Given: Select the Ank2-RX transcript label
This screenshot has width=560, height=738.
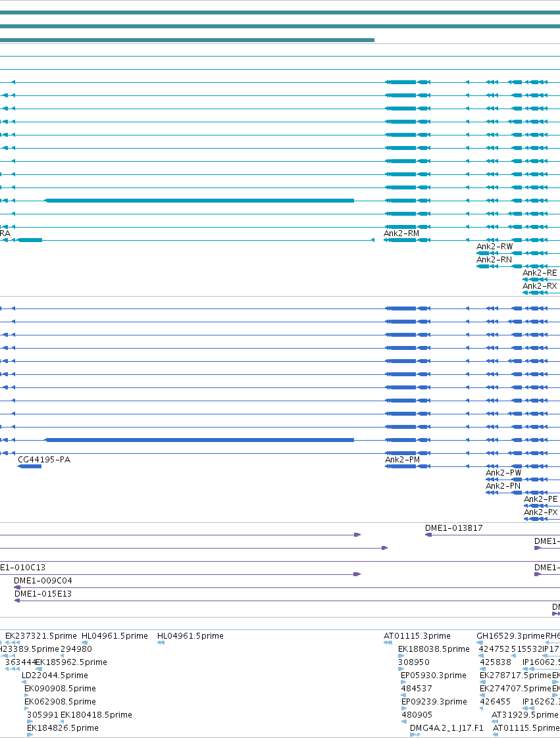Looking at the screenshot, I should click(540, 286).
